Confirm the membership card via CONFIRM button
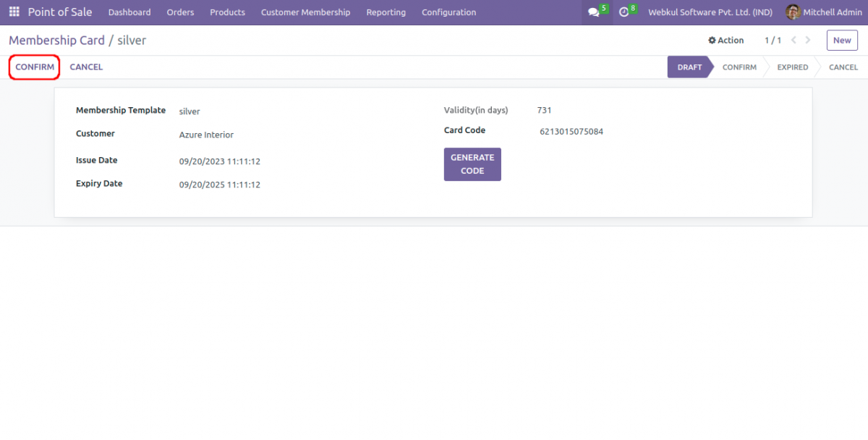The height and width of the screenshot is (440, 868). coord(33,67)
